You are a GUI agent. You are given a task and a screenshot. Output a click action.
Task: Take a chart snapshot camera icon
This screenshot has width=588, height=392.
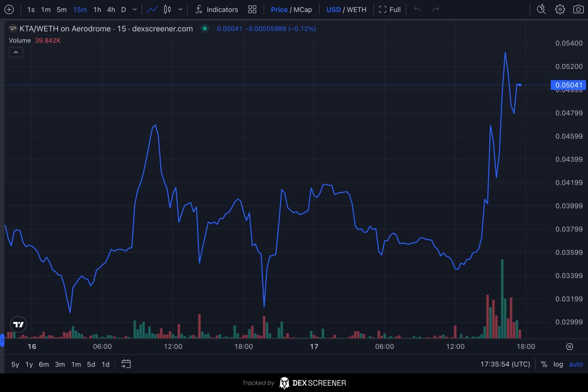[578, 9]
